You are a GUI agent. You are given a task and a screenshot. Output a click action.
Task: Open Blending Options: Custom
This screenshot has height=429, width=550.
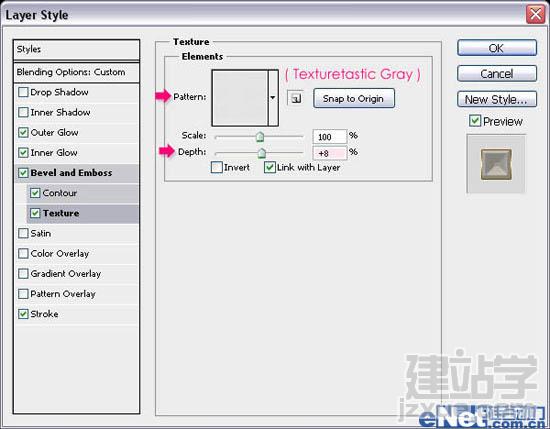click(x=76, y=72)
